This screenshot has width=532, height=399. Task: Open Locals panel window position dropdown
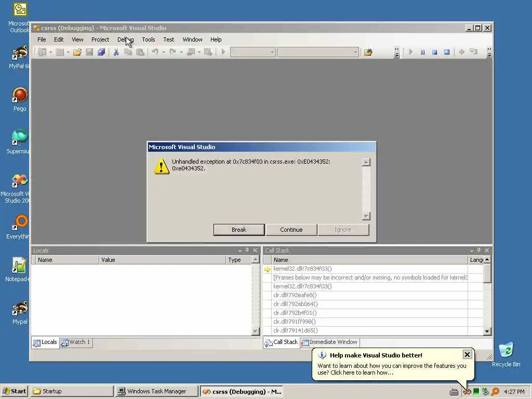240,250
